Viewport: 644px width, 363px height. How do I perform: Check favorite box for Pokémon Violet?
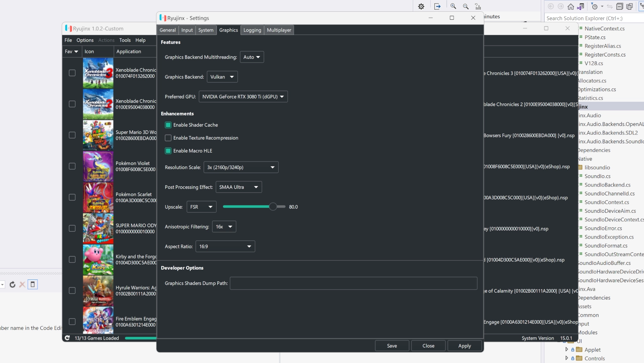click(72, 166)
